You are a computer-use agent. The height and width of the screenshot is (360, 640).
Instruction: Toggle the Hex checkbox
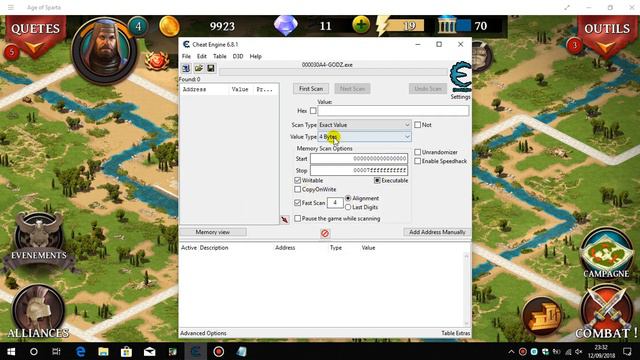(313, 111)
